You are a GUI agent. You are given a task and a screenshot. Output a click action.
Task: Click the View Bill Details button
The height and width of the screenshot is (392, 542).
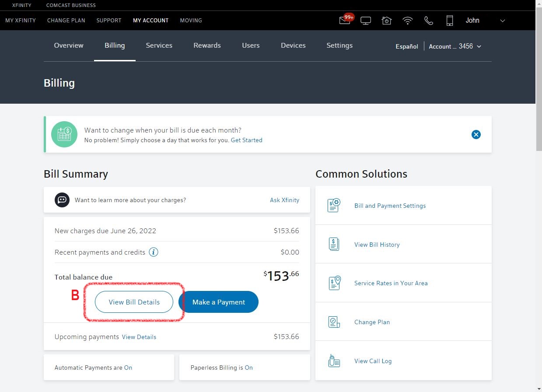click(x=134, y=302)
